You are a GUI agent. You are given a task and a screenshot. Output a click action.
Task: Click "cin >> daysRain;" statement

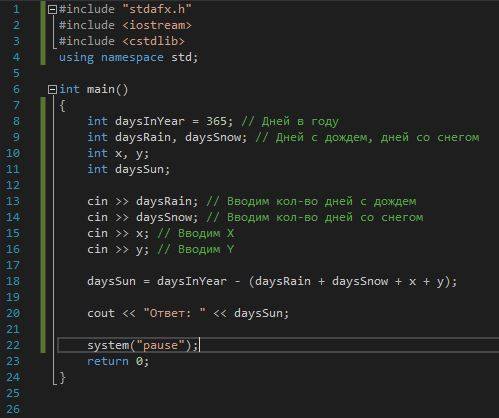(x=143, y=201)
